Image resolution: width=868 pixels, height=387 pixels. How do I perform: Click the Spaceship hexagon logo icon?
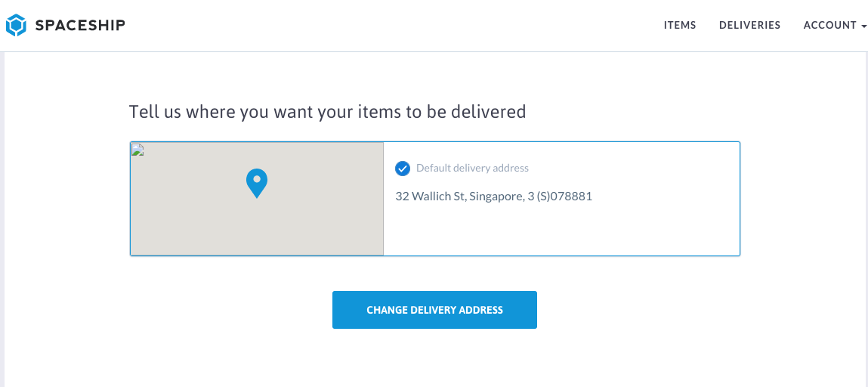(x=16, y=26)
